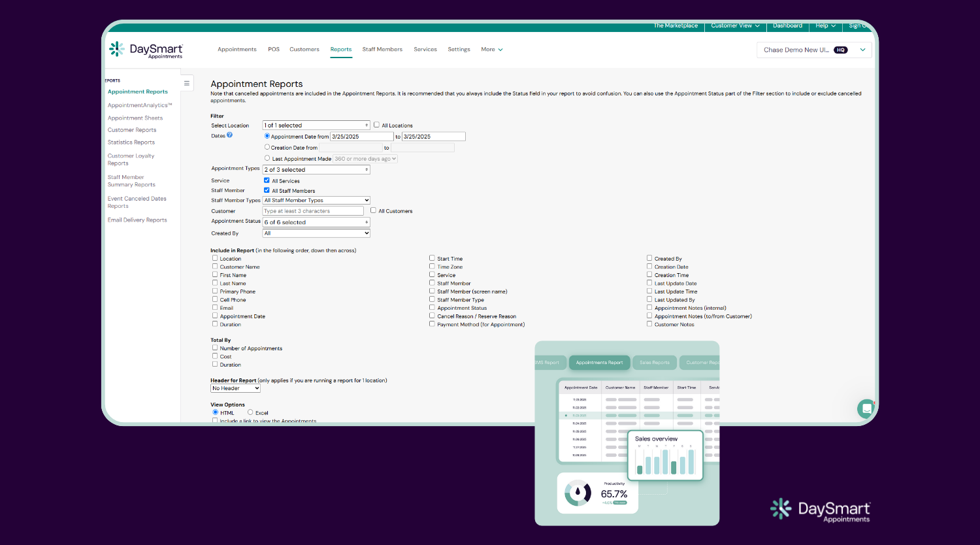
Task: Expand the More navigation menu
Action: tap(491, 49)
